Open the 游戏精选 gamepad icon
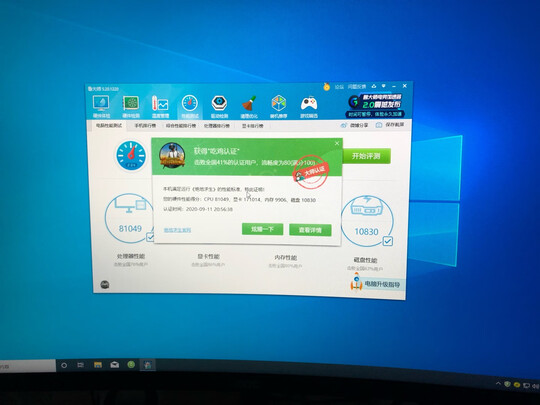Screen dimensions: 540x405 [309, 103]
